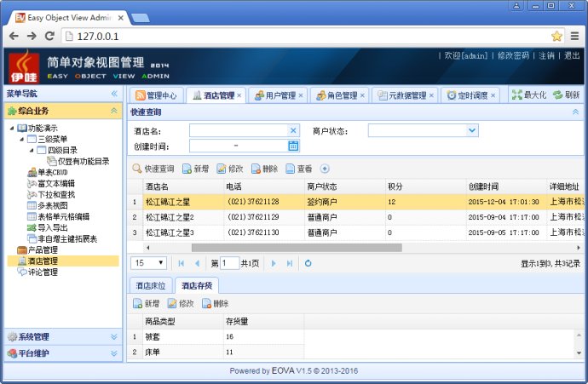Image resolution: width=588 pixels, height=384 pixels.
Task: Refresh the hotel grid via pager
Action: coord(308,263)
